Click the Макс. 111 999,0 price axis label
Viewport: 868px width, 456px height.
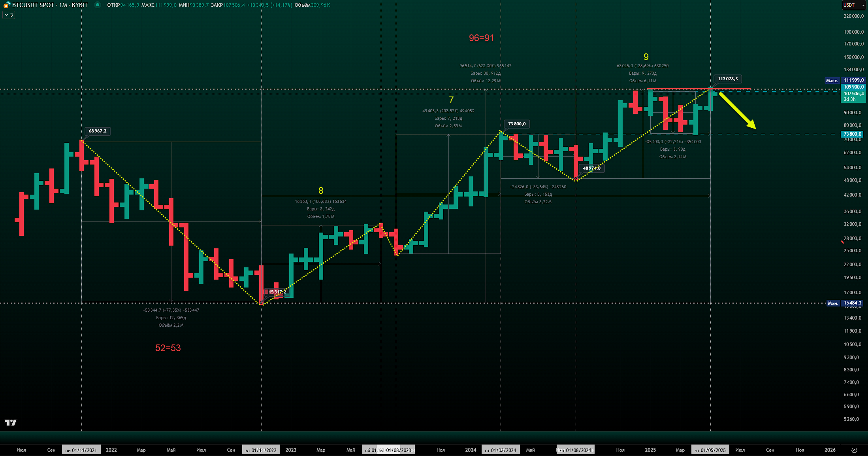coord(845,80)
